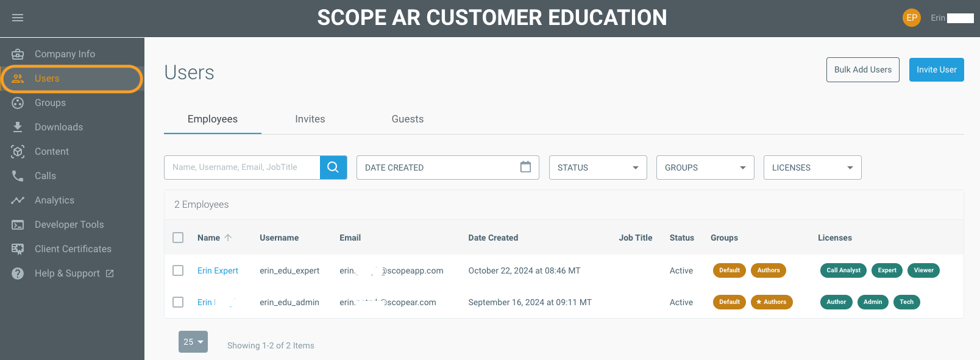980x360 pixels.
Task: Click the Invite User button
Action: [937, 70]
